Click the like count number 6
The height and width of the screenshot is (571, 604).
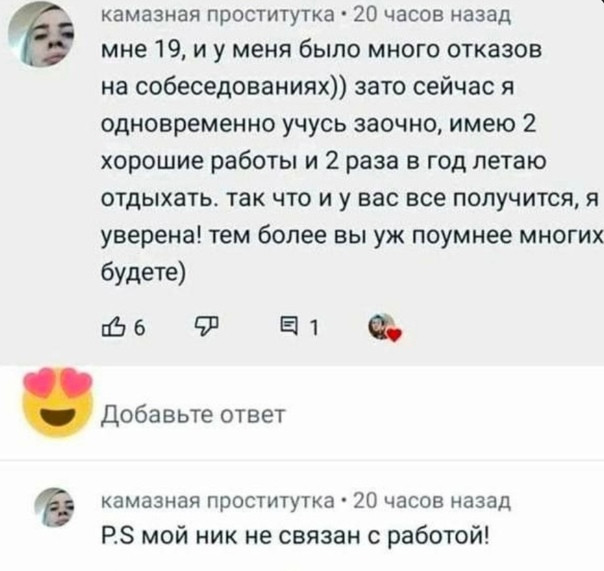coord(139,328)
